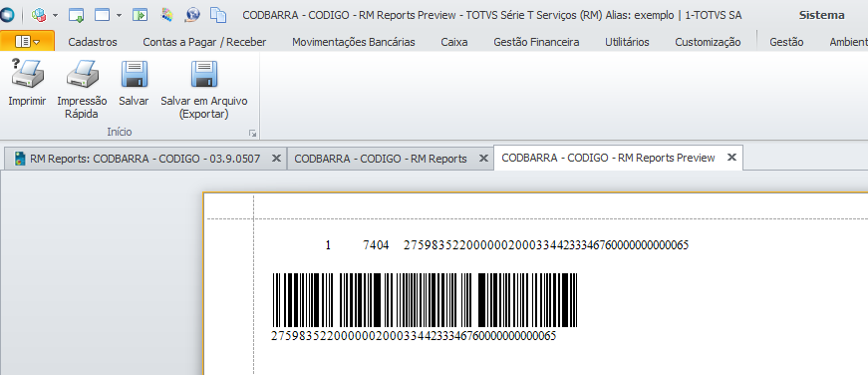Click the Sistema label in the title bar
The height and width of the screenshot is (375, 868).
tap(821, 15)
